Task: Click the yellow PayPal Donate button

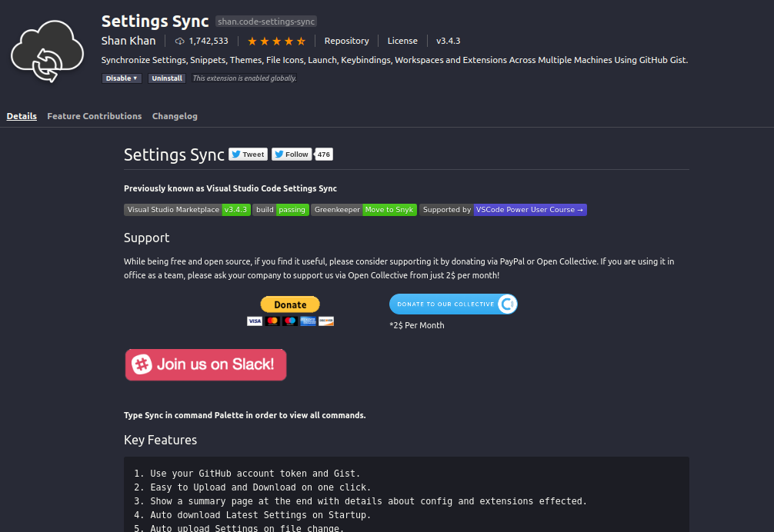Action: [x=290, y=304]
